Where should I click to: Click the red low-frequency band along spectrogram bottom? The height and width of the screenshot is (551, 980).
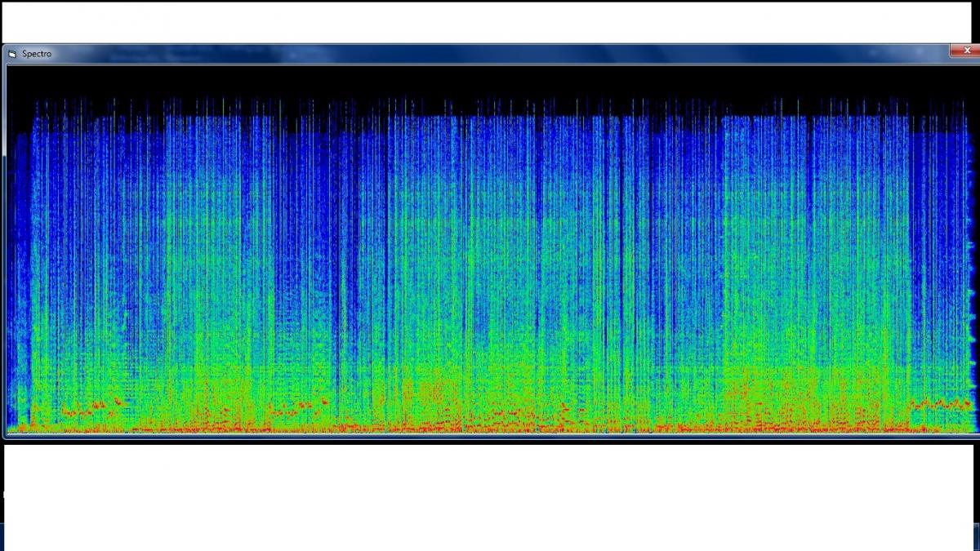coord(490,427)
